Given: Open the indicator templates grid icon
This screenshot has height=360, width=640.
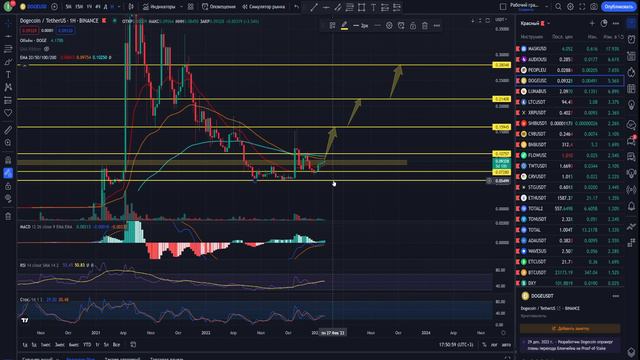Looking at the screenshot, I should pos(191,7).
